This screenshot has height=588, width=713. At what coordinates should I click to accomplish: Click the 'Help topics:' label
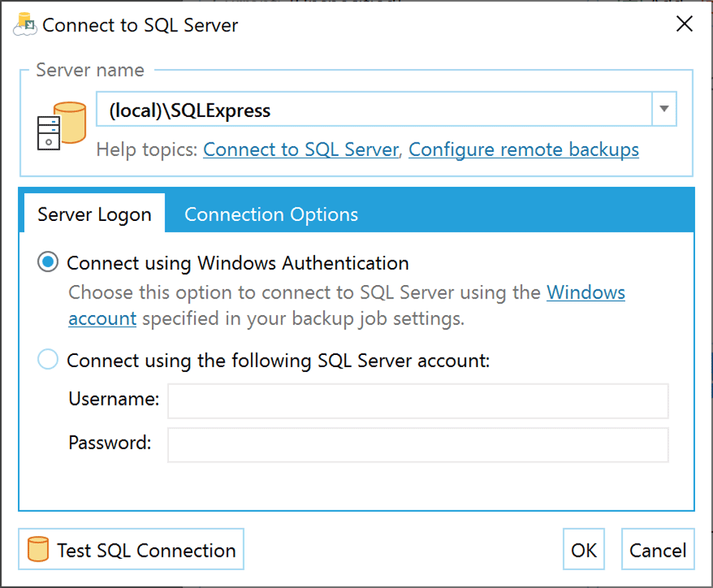click(x=147, y=150)
